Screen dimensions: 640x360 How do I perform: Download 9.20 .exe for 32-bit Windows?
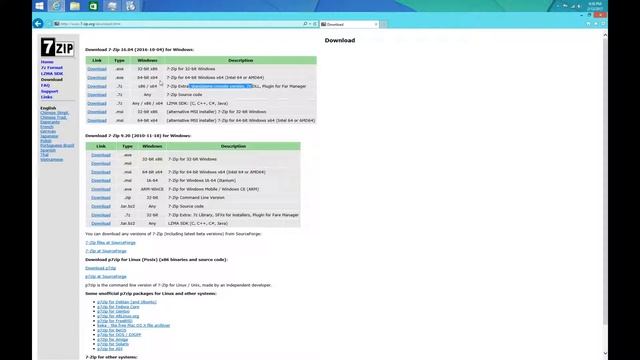[x=101, y=155]
